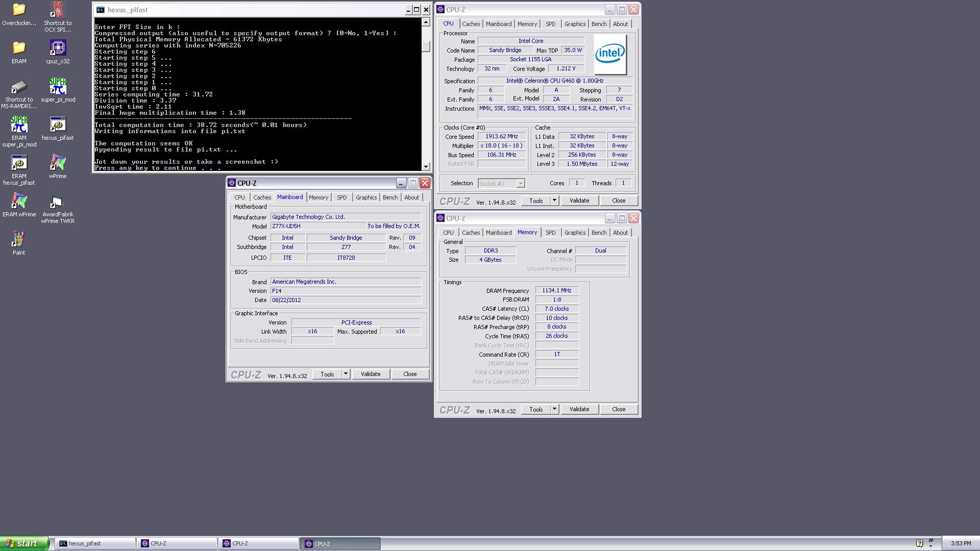Open the ERAM folder icon
Image resolution: width=980 pixels, height=551 pixels.
pos(19,52)
